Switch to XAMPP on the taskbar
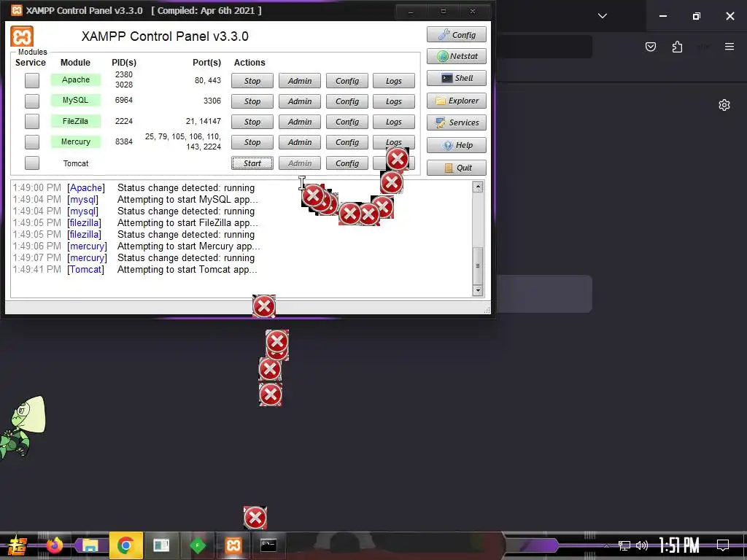747x560 pixels. (x=233, y=545)
